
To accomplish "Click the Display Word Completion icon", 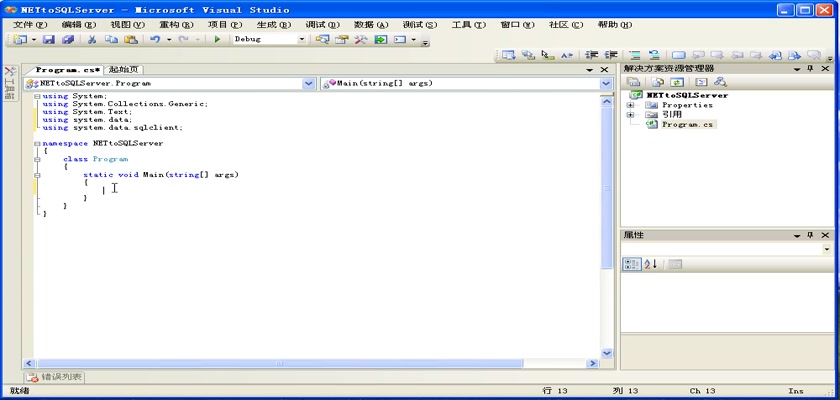I will click(x=567, y=55).
